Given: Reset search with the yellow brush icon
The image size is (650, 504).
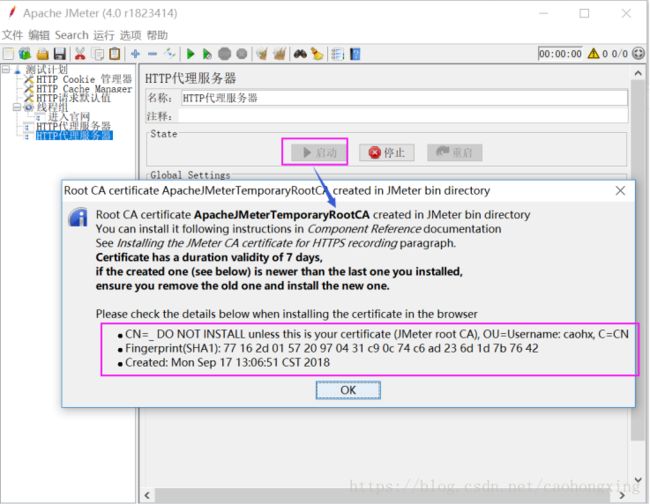Looking at the screenshot, I should (x=317, y=54).
